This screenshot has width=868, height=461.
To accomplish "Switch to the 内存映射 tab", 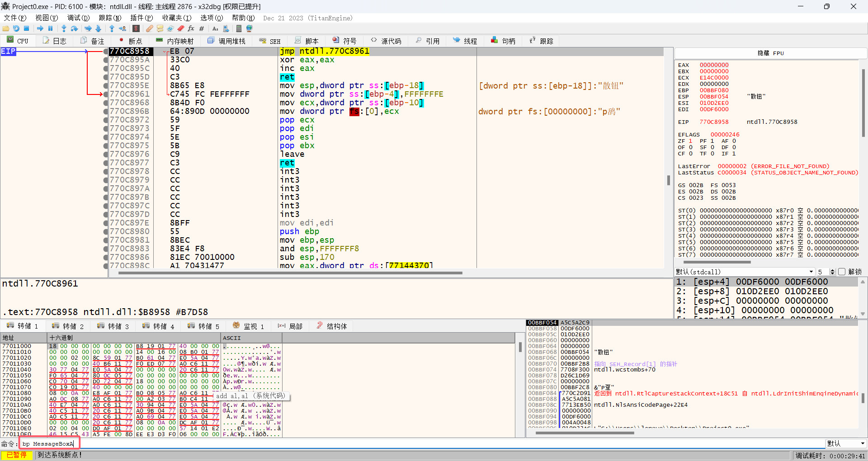I will click(175, 41).
